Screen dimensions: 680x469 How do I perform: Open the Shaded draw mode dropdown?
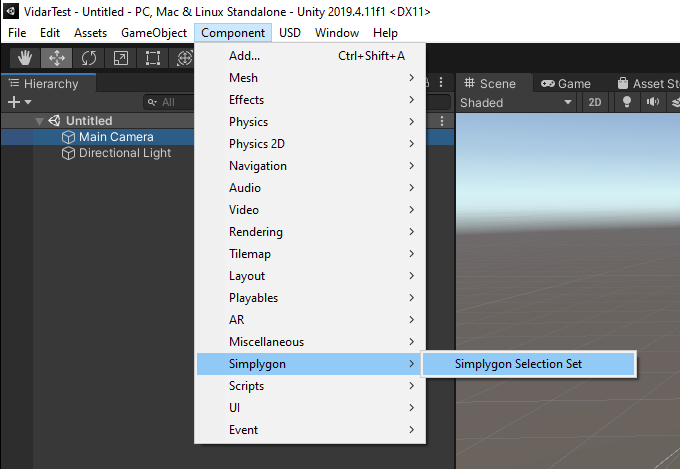[515, 102]
